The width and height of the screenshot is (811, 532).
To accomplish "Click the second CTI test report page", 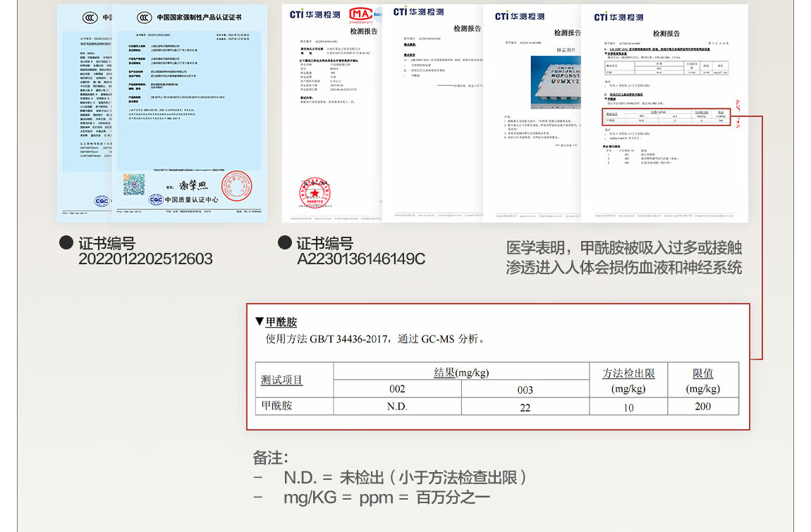I will pos(432,113).
